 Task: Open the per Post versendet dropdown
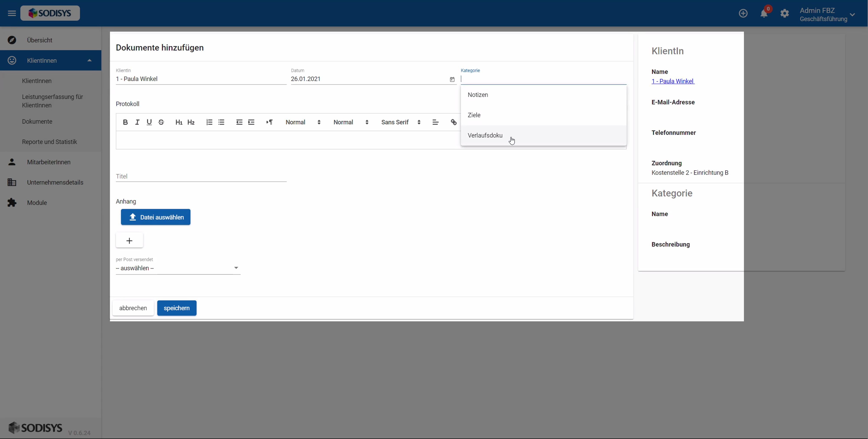coord(178,268)
